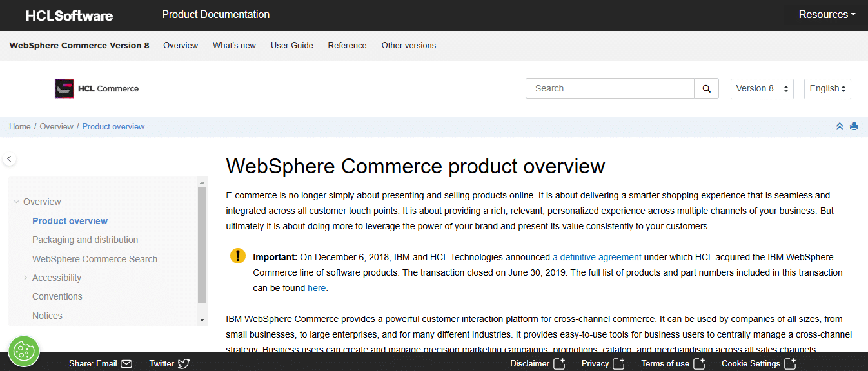Viewport: 868px width, 371px height.
Task: Go to Overview in the breadcrumb
Action: pos(57,126)
